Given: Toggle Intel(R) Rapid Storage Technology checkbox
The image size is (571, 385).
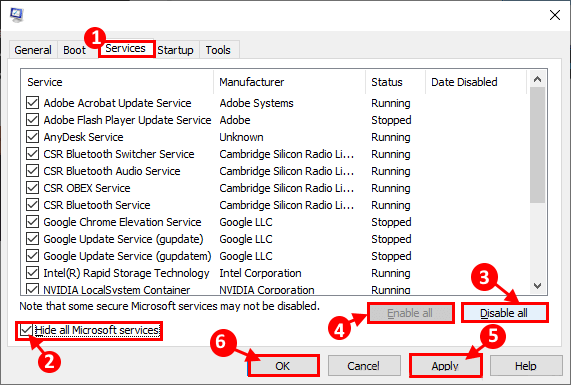Looking at the screenshot, I should [x=32, y=273].
